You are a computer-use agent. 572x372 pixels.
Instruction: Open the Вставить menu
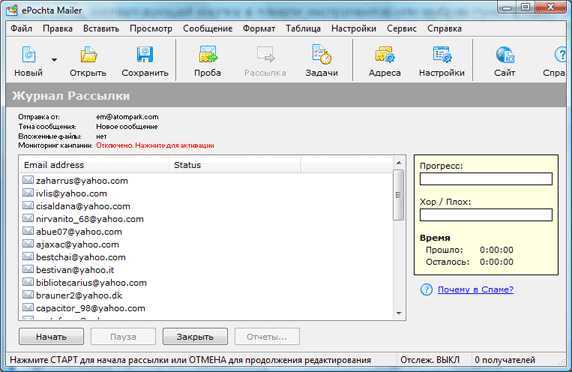(101, 28)
